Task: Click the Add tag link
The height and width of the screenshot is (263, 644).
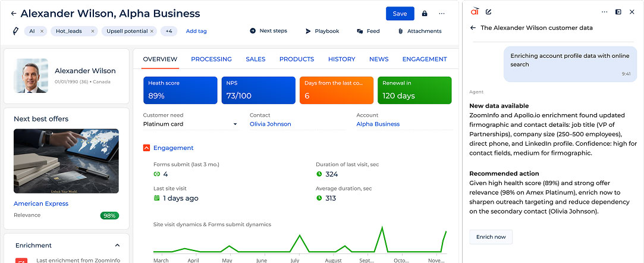Action: (x=196, y=31)
